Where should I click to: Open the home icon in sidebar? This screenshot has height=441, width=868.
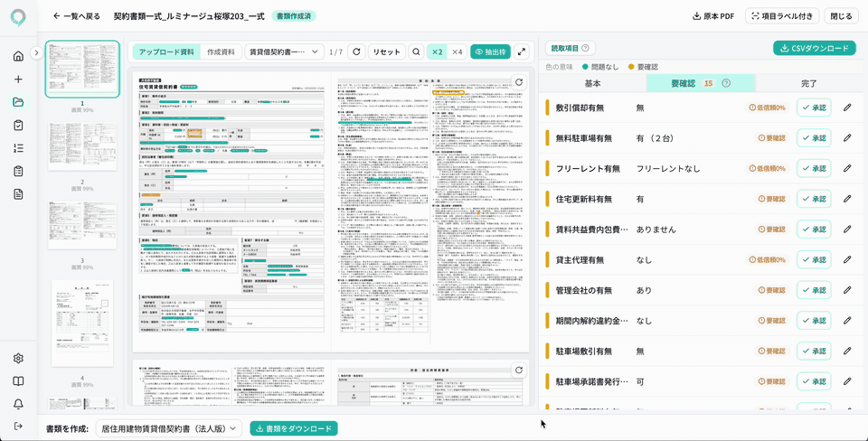18,56
